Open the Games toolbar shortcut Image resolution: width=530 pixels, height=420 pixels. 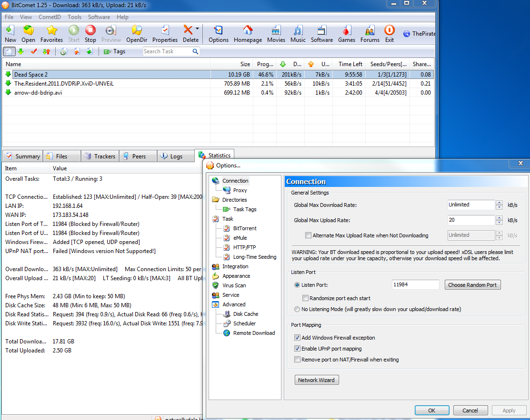pos(347,34)
